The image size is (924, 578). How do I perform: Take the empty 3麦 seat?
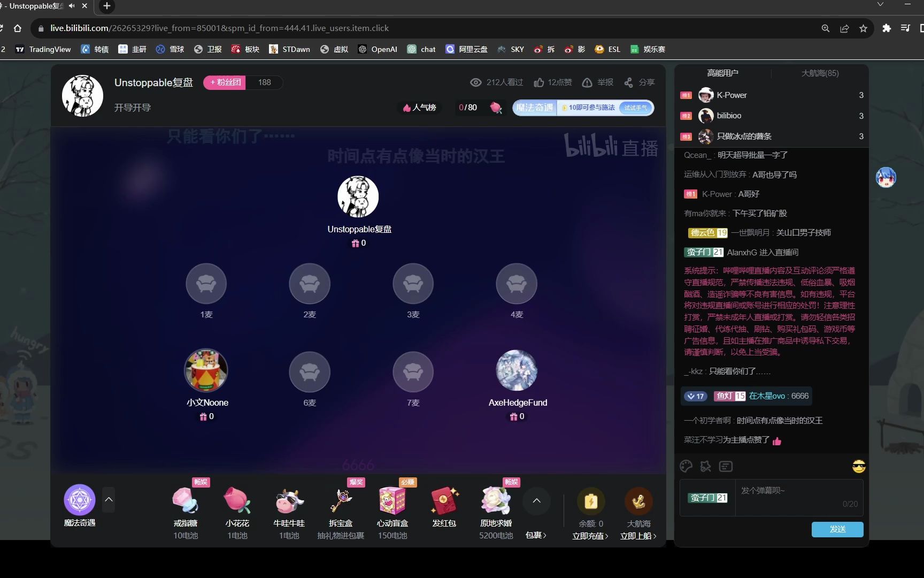pos(413,284)
